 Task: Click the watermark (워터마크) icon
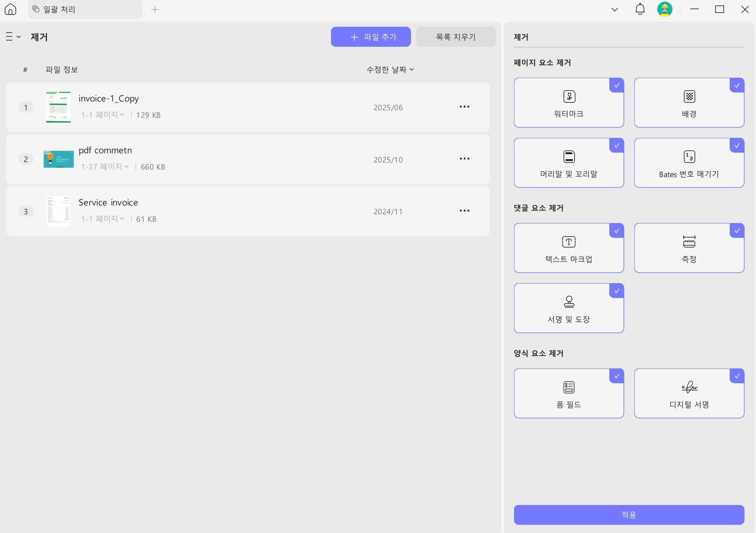[x=569, y=96]
